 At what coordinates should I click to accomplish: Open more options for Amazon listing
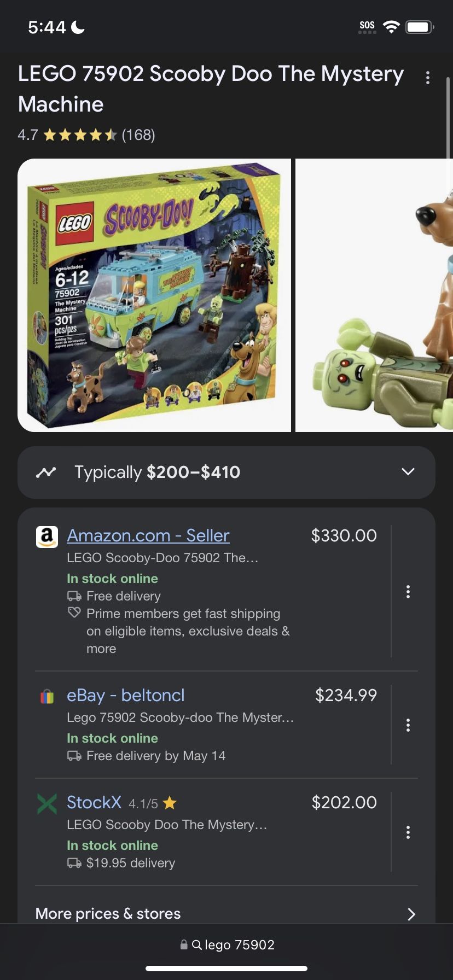coord(408,592)
